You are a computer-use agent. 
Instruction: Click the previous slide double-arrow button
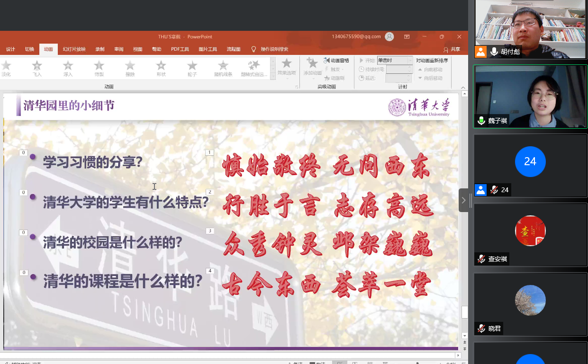(x=464, y=342)
